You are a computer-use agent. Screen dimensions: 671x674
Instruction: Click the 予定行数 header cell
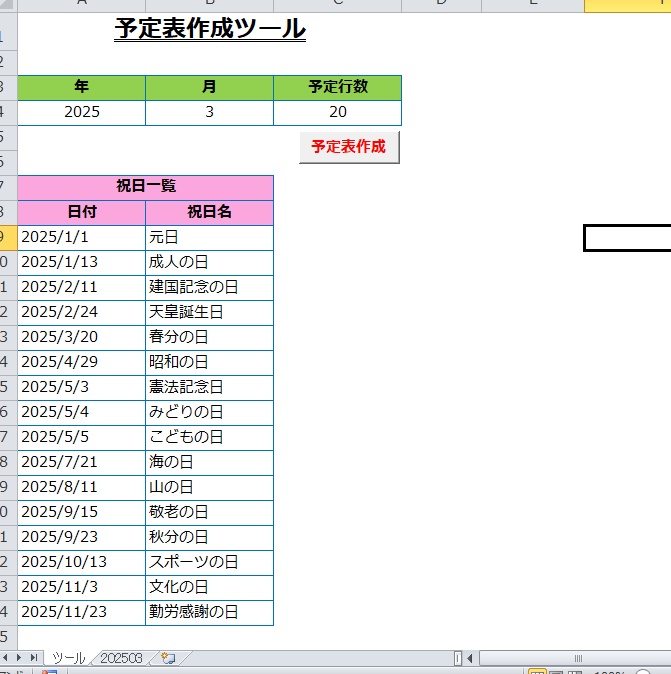pyautogui.click(x=338, y=88)
